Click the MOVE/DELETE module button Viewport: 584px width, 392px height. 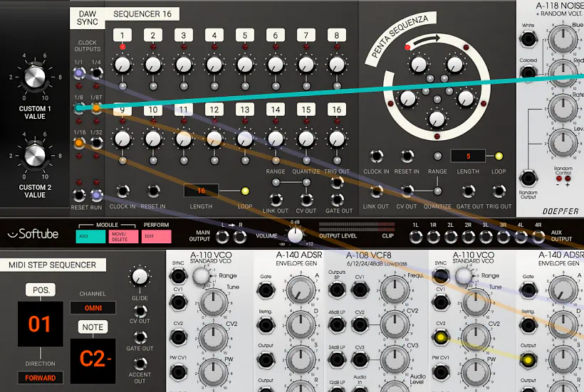[x=123, y=236]
